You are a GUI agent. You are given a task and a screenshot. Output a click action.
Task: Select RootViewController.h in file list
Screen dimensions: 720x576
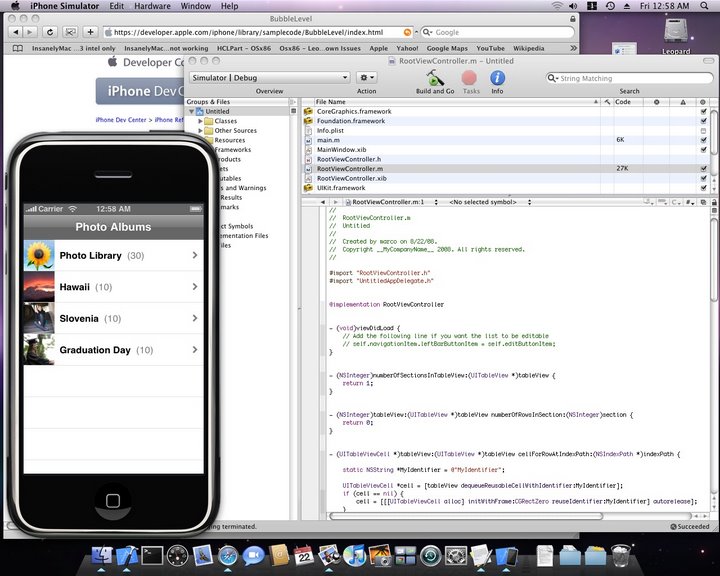pos(349,159)
